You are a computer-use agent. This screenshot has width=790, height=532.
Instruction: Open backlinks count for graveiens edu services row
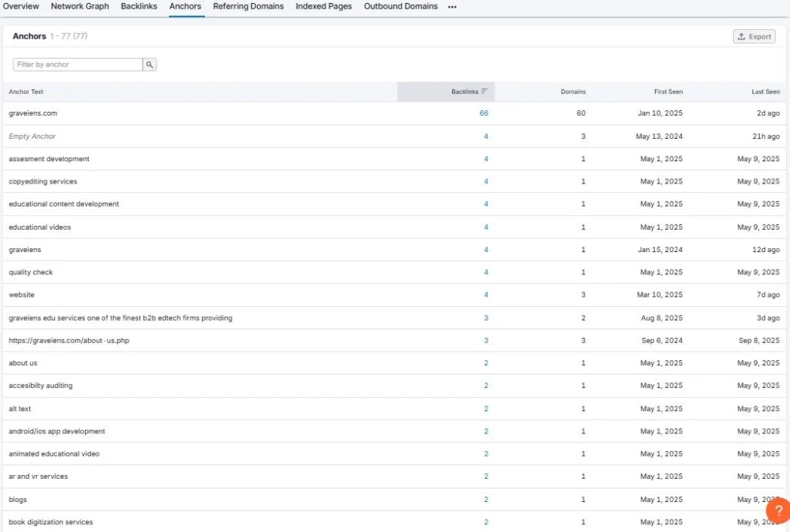[x=486, y=318]
